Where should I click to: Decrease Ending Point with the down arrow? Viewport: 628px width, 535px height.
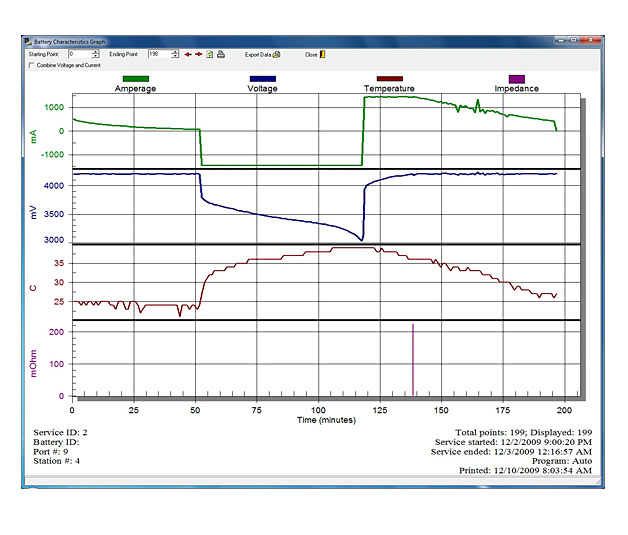(x=176, y=57)
